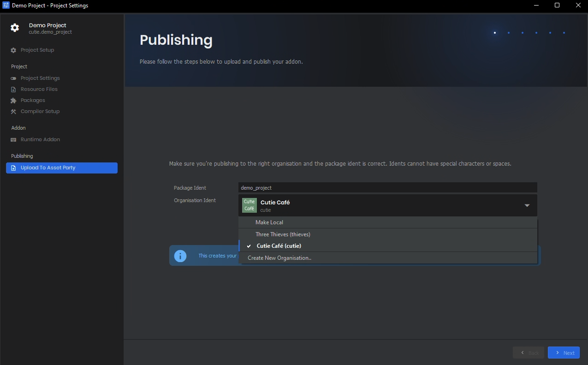Click the Project Settings toggle icon
This screenshot has height=365, width=588.
pyautogui.click(x=13, y=78)
